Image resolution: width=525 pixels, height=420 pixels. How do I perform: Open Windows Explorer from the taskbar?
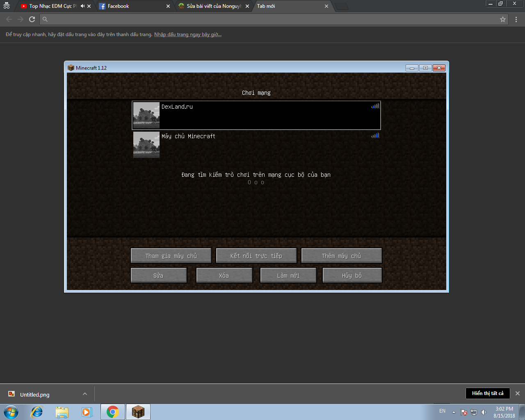pos(62,412)
